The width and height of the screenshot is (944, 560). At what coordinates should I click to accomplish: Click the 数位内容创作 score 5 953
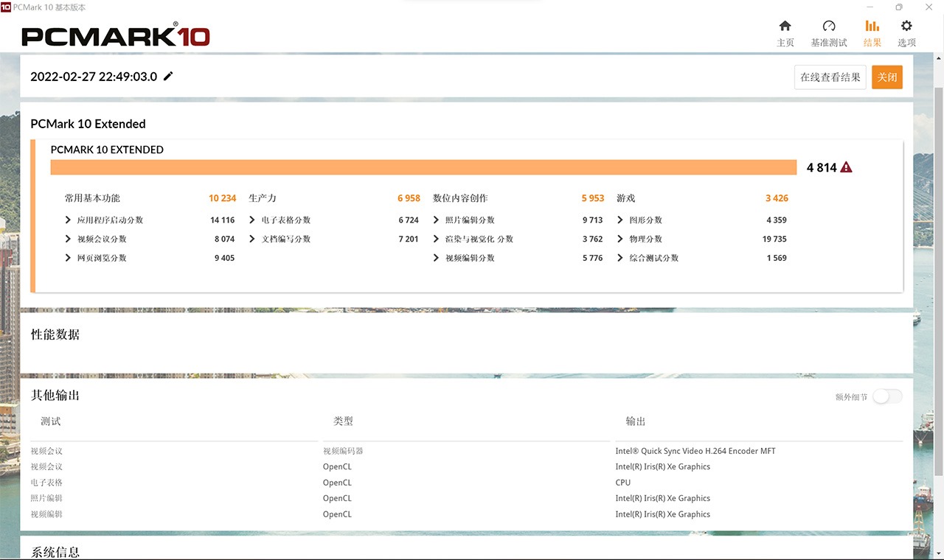[x=592, y=198]
